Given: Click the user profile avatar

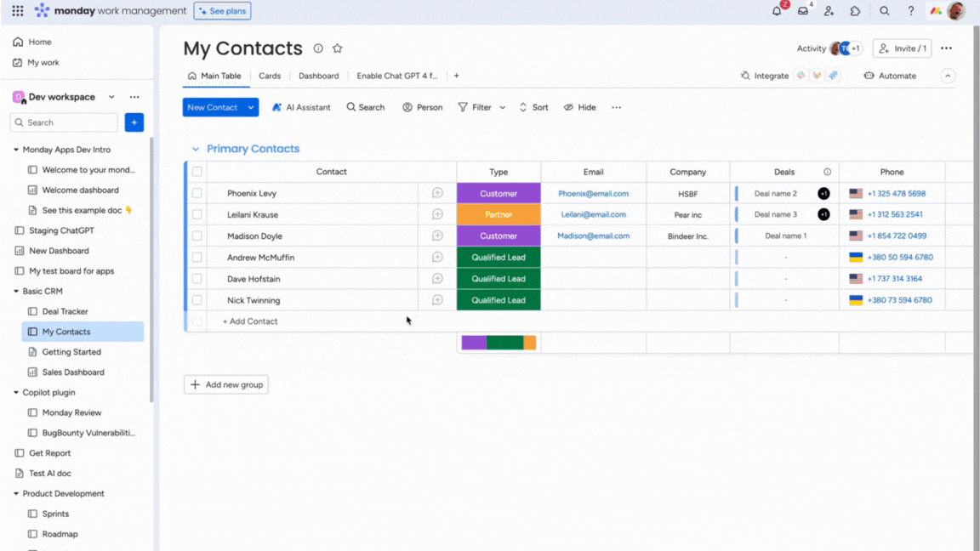Looking at the screenshot, I should point(956,10).
